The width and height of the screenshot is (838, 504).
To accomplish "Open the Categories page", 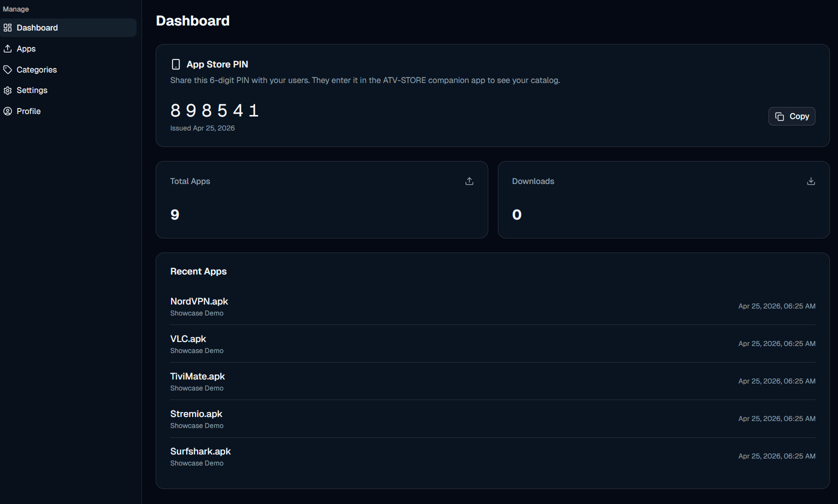I will pos(68,69).
